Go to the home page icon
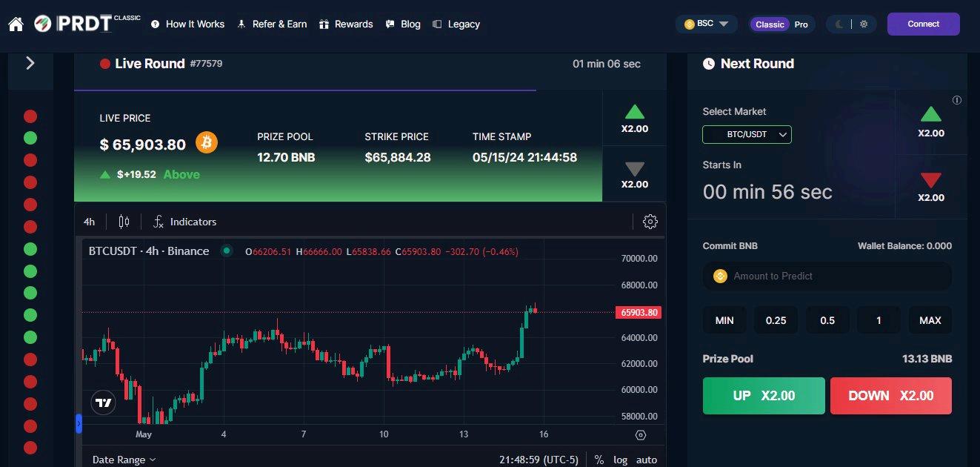The image size is (980, 467). pyautogui.click(x=16, y=24)
